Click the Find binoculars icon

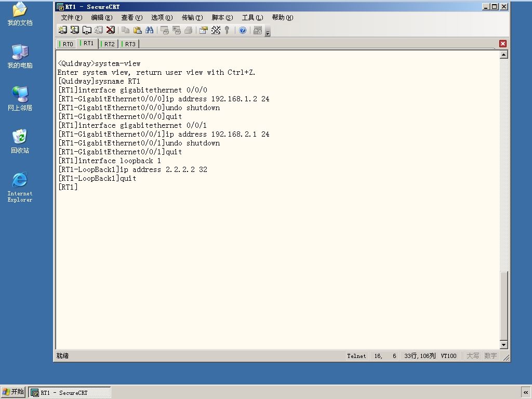pos(149,30)
